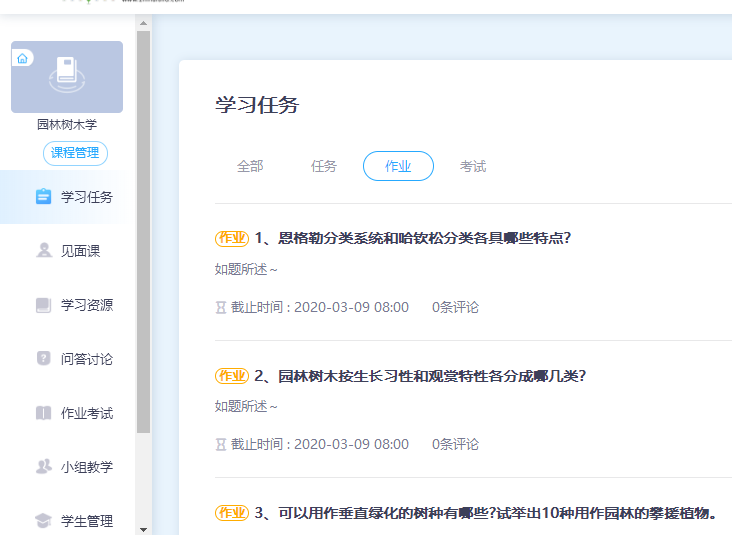The image size is (732, 535).
Task: Open assignment 1 about 恩格勒分类系统
Action: click(x=412, y=238)
